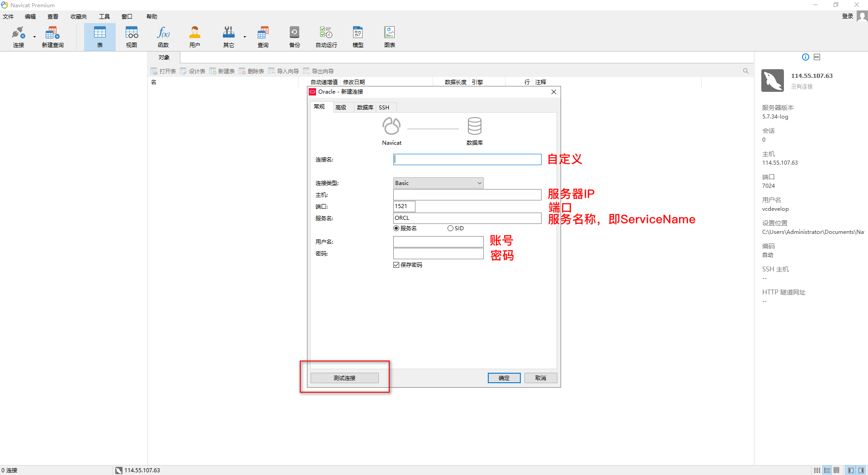Screen dimensions: 868x475
Task: Click the 主机 input field
Action: click(467, 195)
